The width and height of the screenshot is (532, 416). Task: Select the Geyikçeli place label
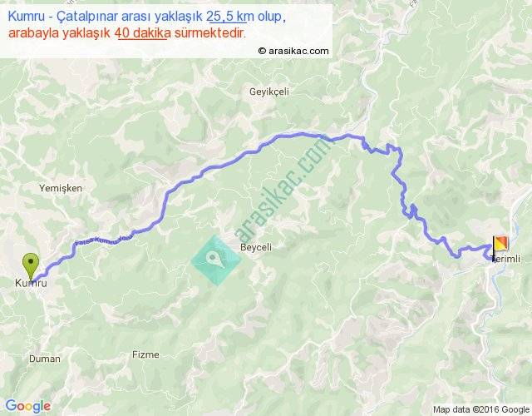pos(269,92)
